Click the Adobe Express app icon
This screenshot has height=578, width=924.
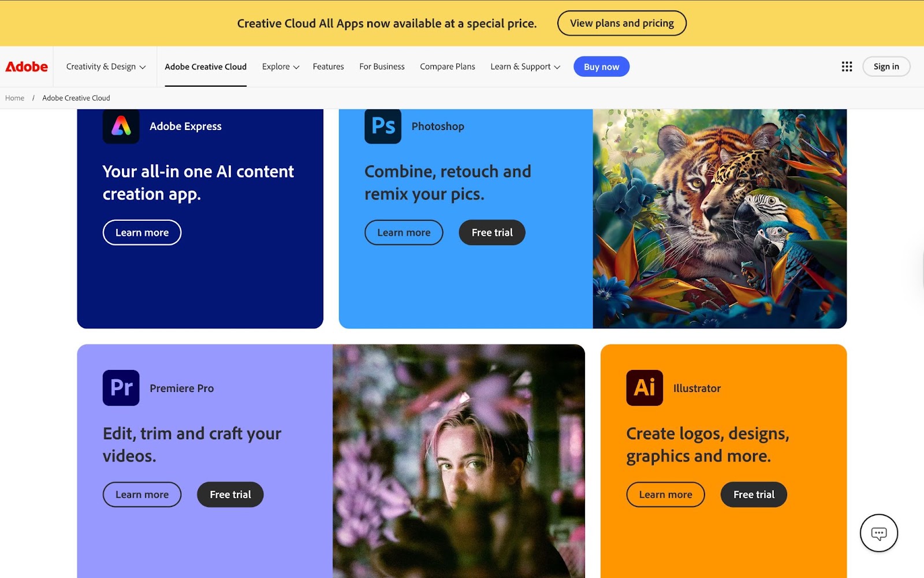coord(121,125)
